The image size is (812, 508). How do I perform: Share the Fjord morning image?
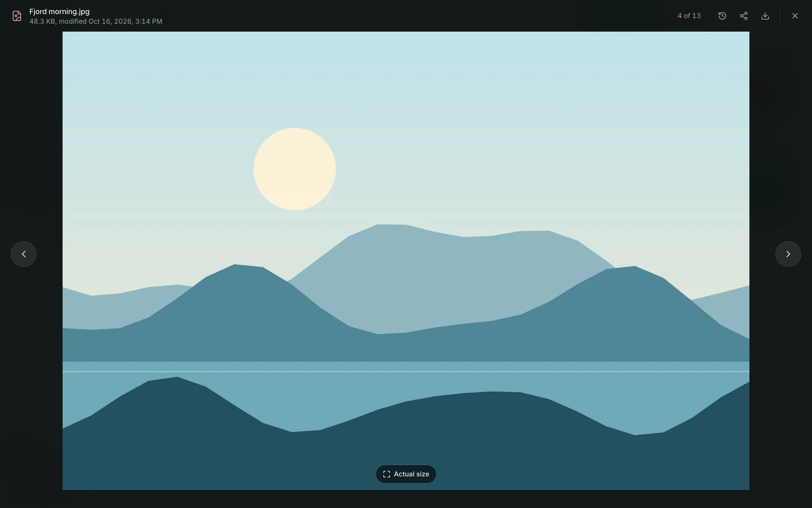tap(743, 16)
